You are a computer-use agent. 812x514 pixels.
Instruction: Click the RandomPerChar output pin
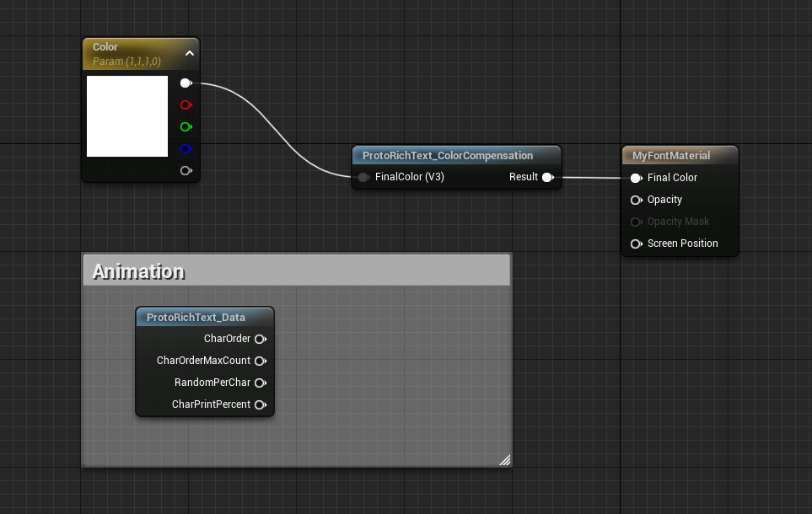(x=261, y=383)
